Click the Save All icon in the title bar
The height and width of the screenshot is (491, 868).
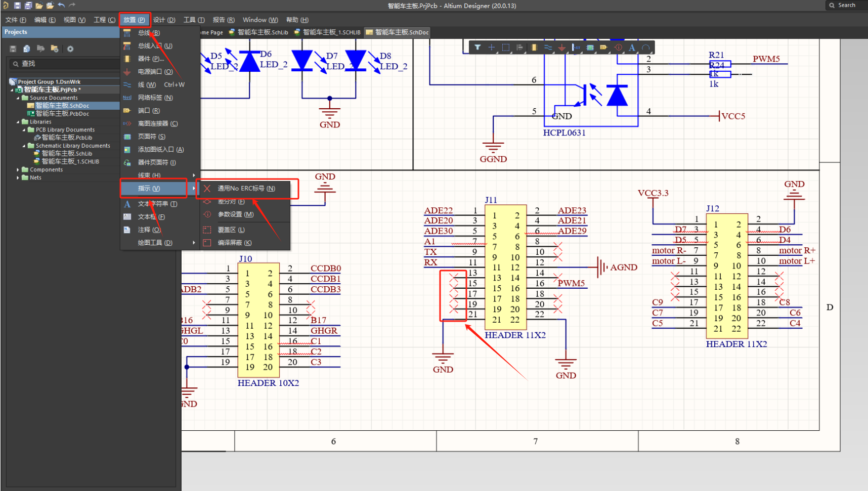tap(28, 6)
